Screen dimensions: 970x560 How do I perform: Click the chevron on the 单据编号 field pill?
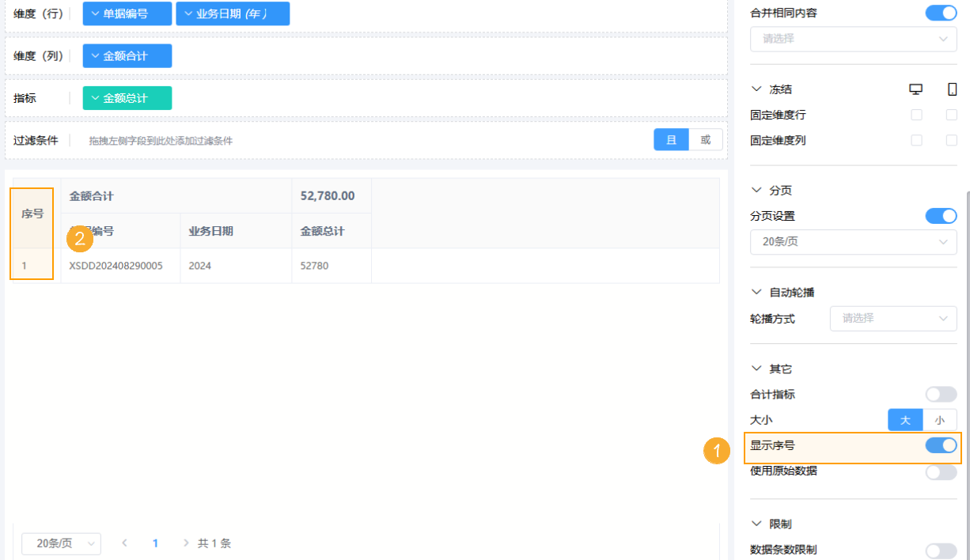coord(95,13)
